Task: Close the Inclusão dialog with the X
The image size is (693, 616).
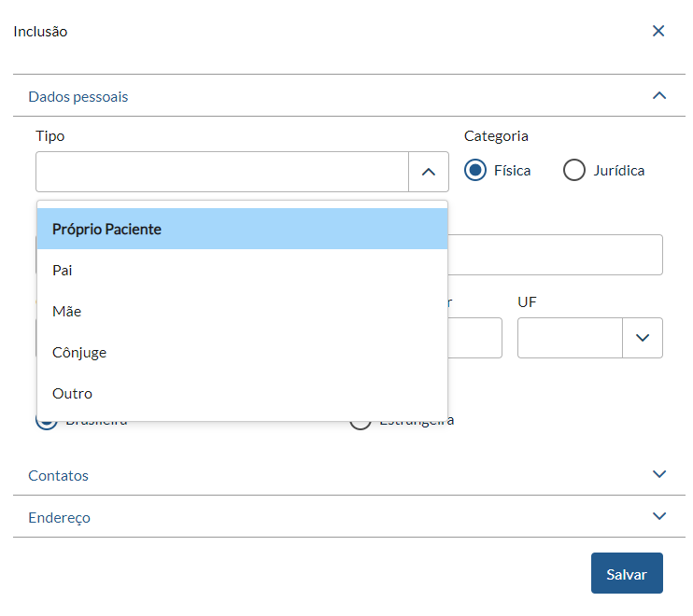Action: (658, 31)
